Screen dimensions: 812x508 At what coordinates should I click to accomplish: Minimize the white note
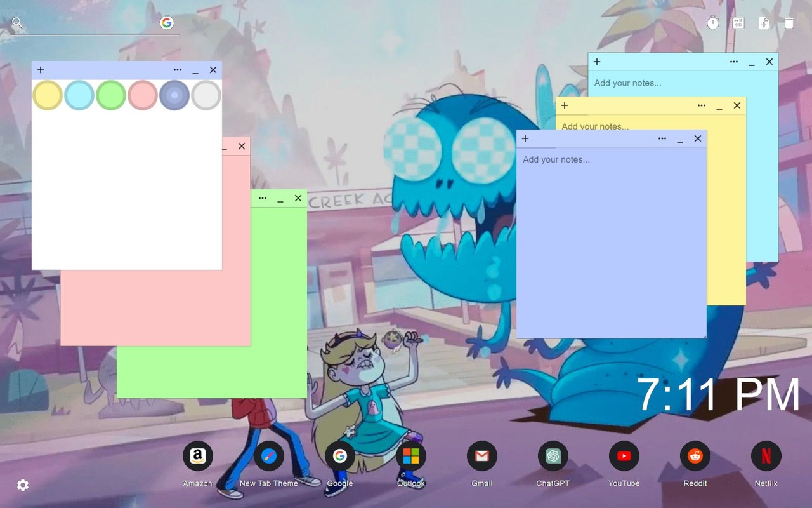(195, 71)
